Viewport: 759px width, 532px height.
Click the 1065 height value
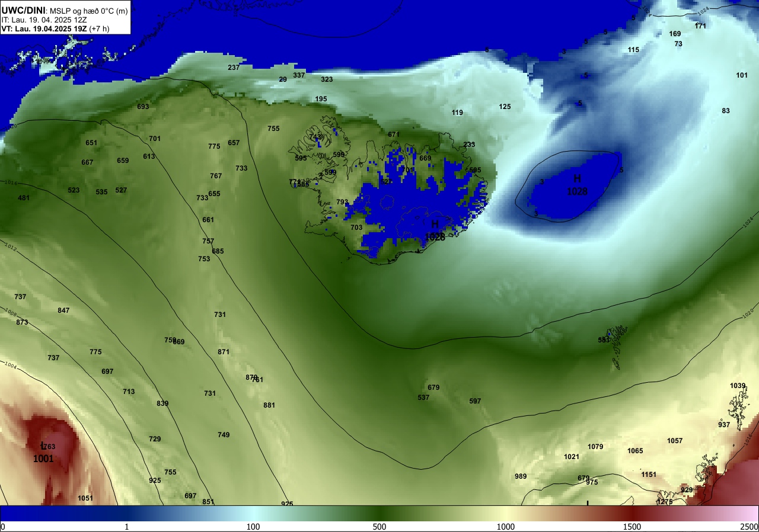point(635,451)
